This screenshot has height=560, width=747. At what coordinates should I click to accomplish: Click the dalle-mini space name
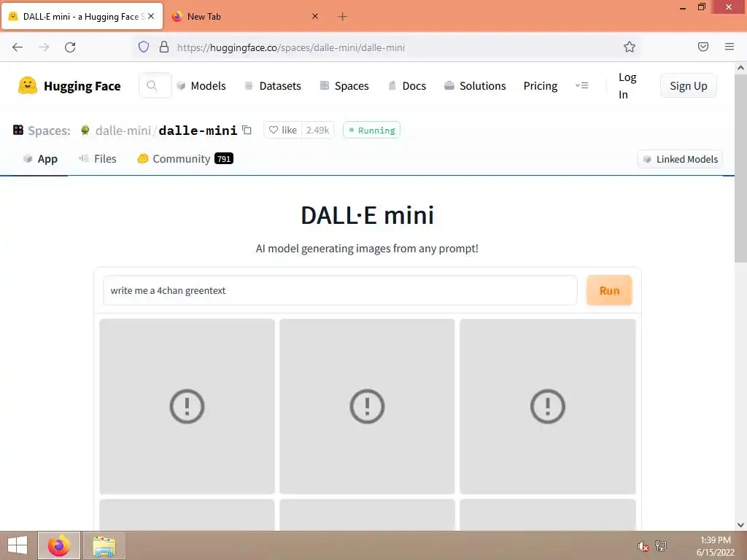(x=198, y=131)
